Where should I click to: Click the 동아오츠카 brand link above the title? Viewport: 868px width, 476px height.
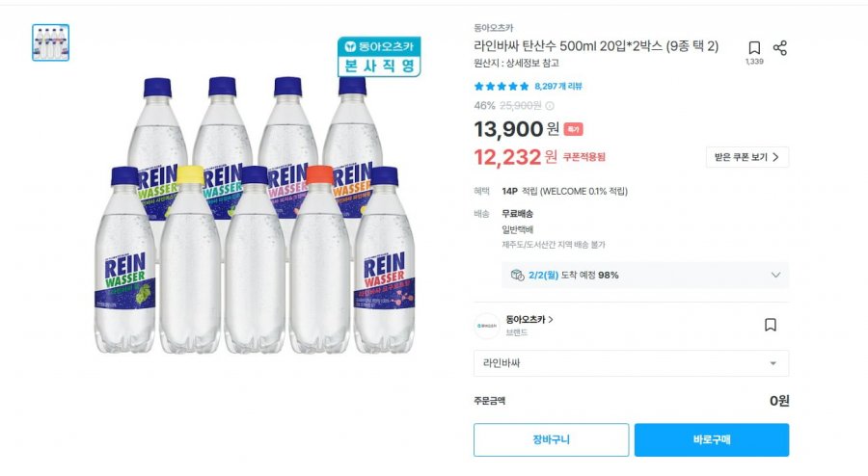point(494,28)
